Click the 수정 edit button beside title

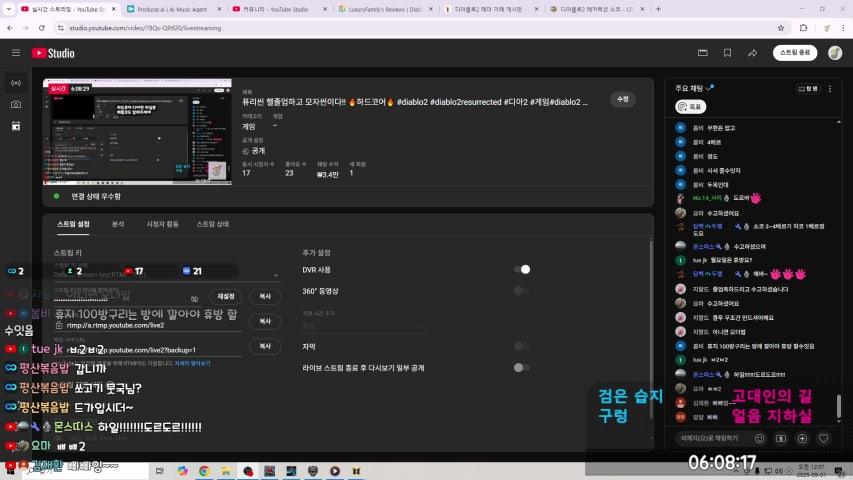click(623, 99)
